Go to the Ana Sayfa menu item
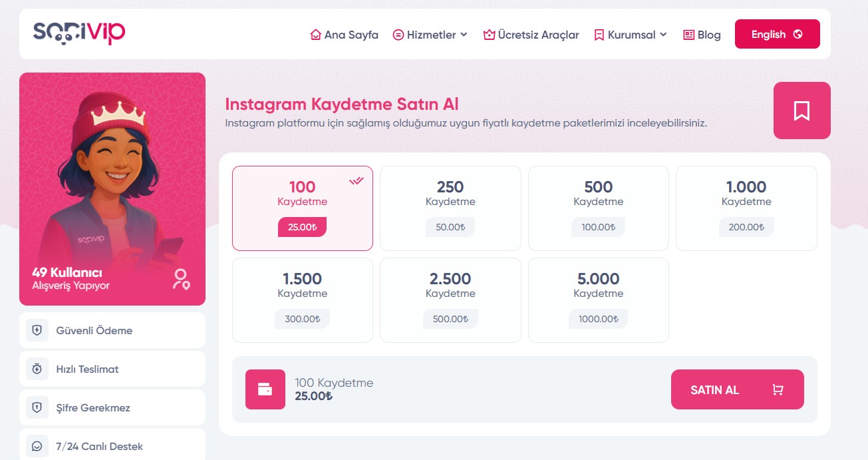 pyautogui.click(x=344, y=35)
